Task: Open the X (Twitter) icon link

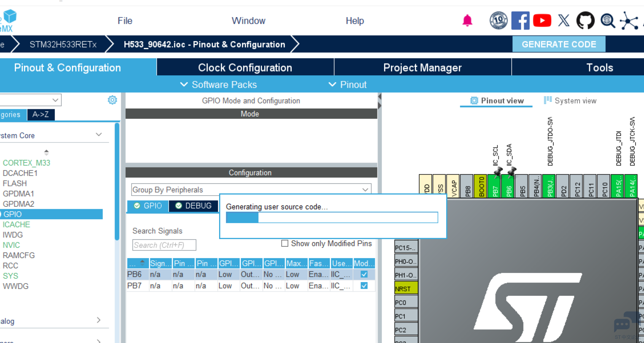Action: click(564, 21)
